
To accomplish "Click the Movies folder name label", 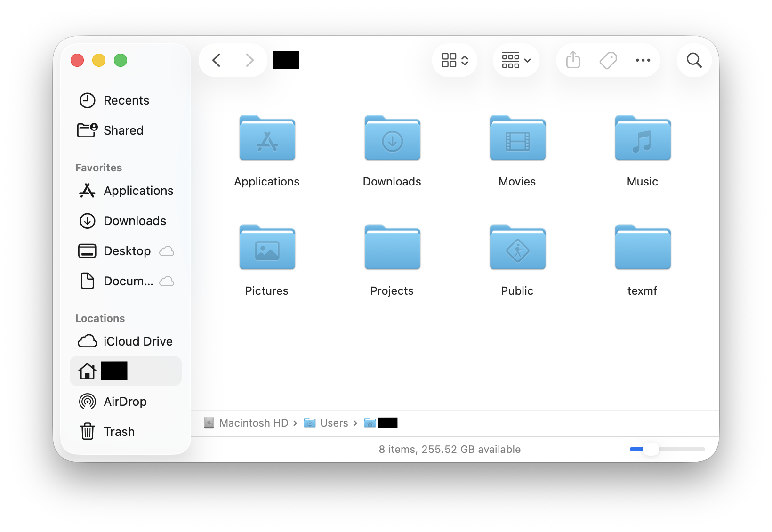I will click(x=517, y=182).
